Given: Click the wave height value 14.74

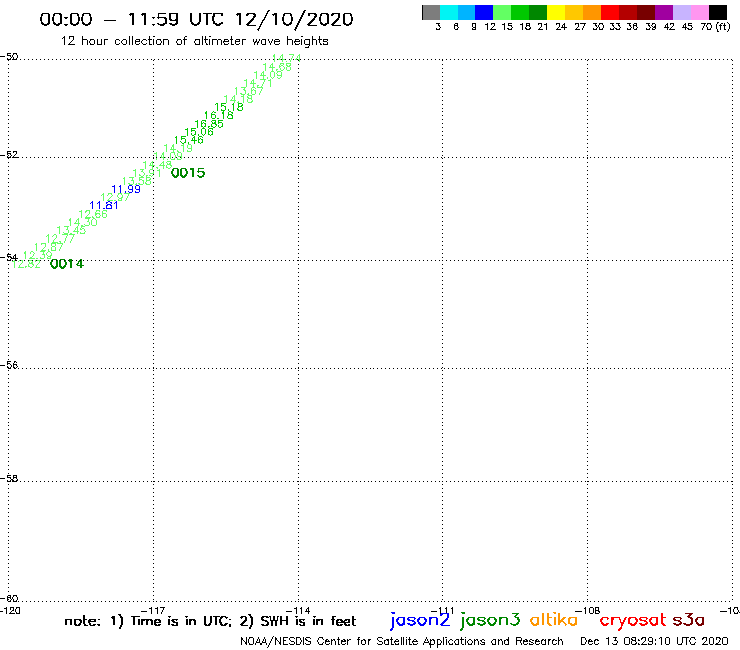Looking at the screenshot, I should (286, 58).
